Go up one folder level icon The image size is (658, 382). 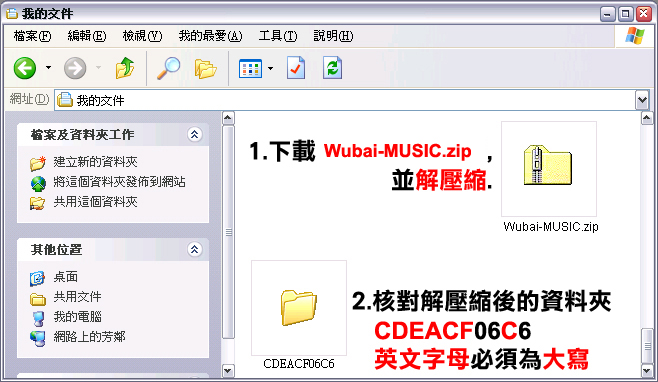click(x=125, y=68)
